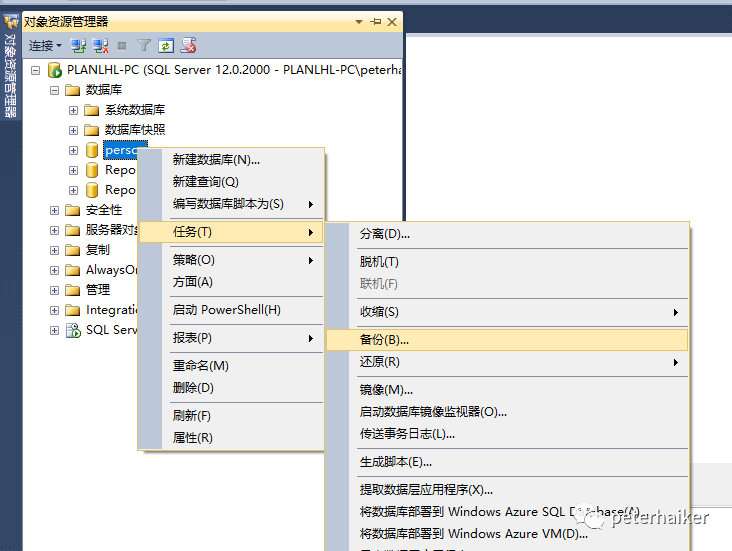Expand the 系统数据库 folder
This screenshot has height=551, width=732.
[x=73, y=110]
